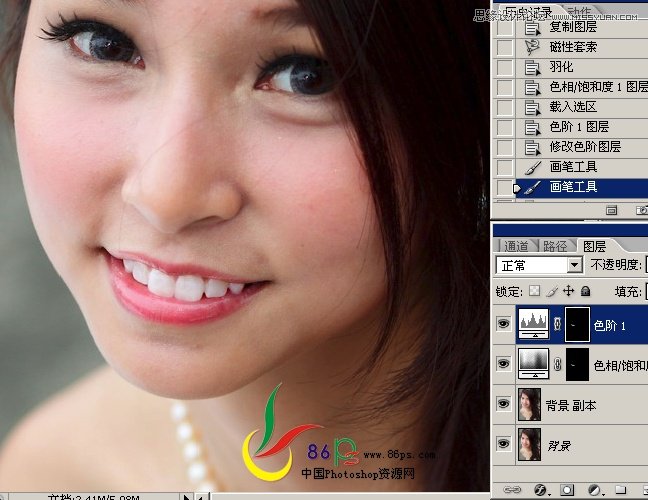Click the document icon beside 载入选区
This screenshot has width=648, height=500.
coord(533,107)
